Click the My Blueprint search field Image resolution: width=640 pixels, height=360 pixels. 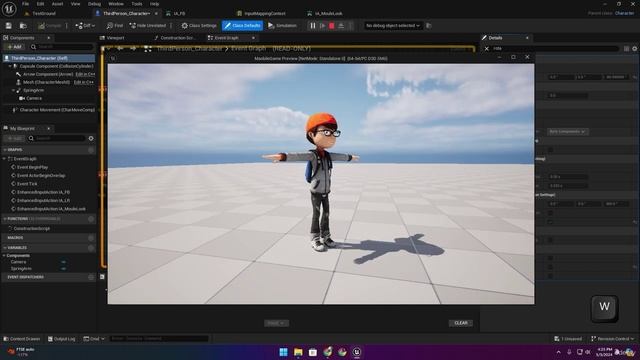(56, 138)
